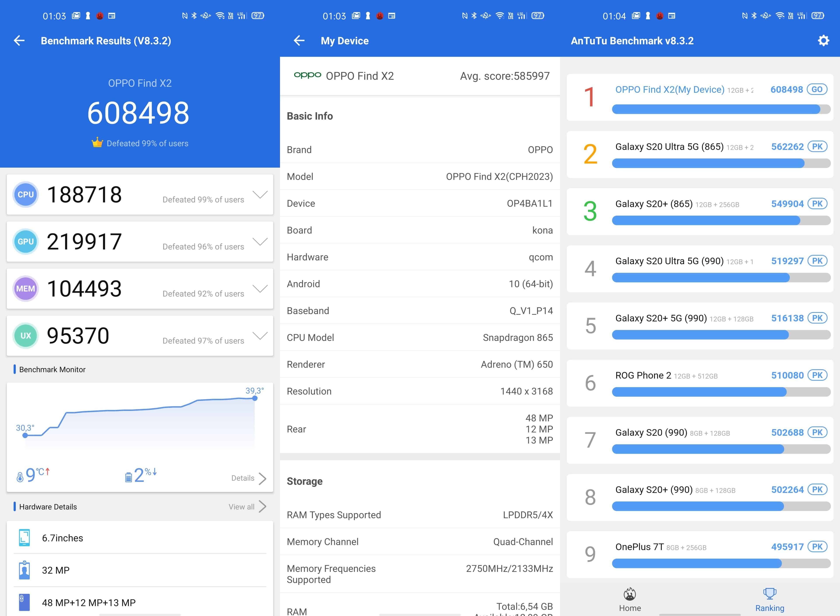This screenshot has width=840, height=616.
Task: View all Hardware Details
Action: coord(248,507)
